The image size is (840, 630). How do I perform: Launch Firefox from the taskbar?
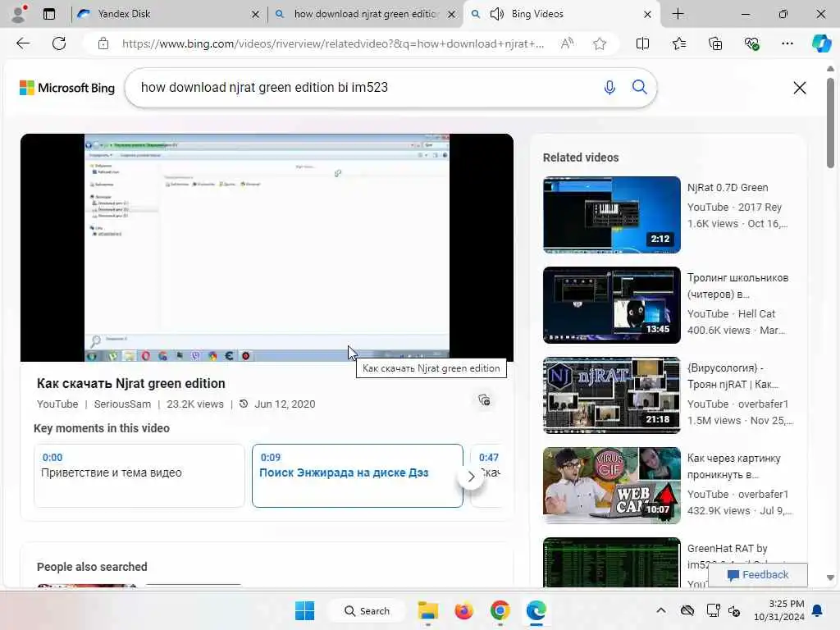click(464, 610)
